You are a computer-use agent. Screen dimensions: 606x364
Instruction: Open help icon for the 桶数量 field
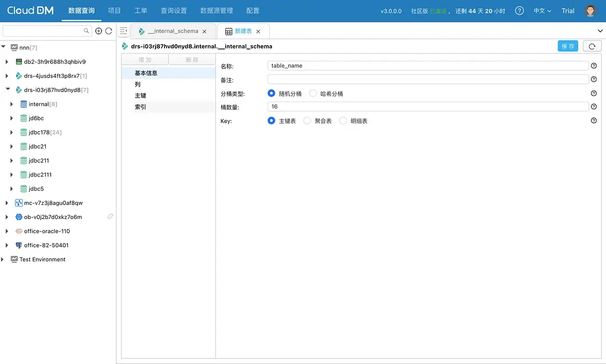click(594, 107)
